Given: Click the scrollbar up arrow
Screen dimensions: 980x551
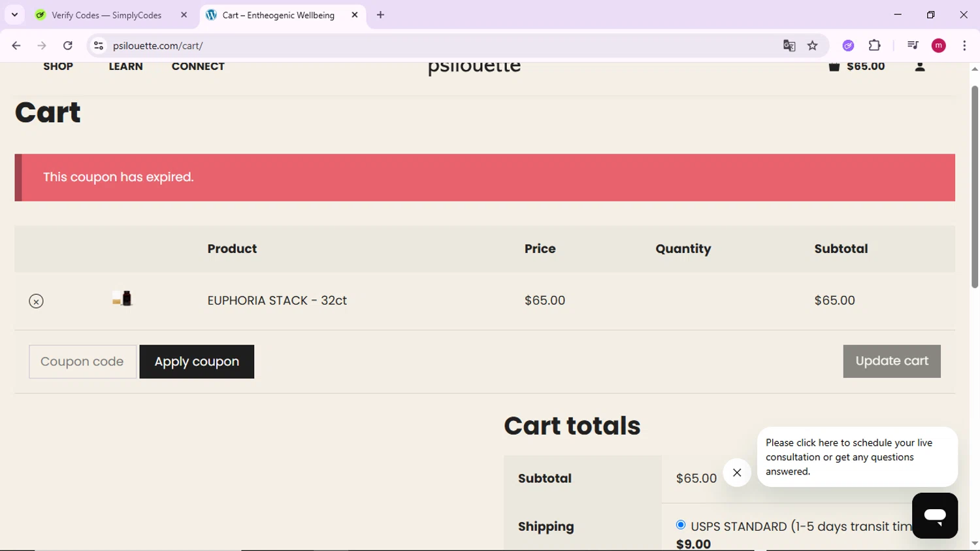Looking at the screenshot, I should click(x=975, y=69).
